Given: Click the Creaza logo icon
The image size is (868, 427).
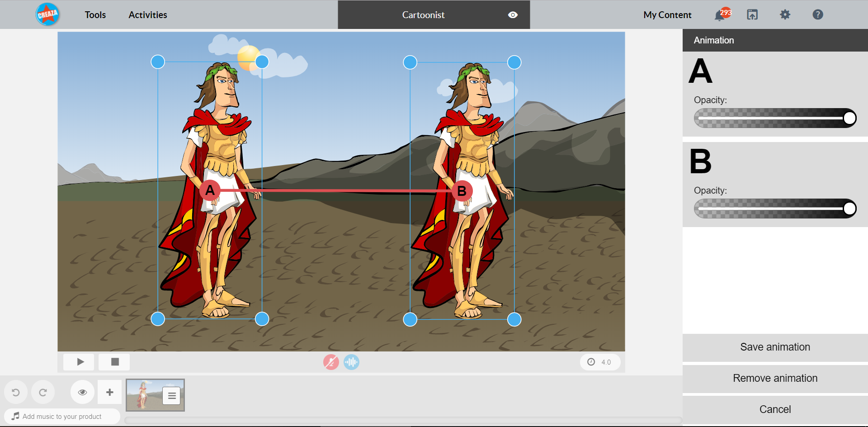Looking at the screenshot, I should point(47,14).
